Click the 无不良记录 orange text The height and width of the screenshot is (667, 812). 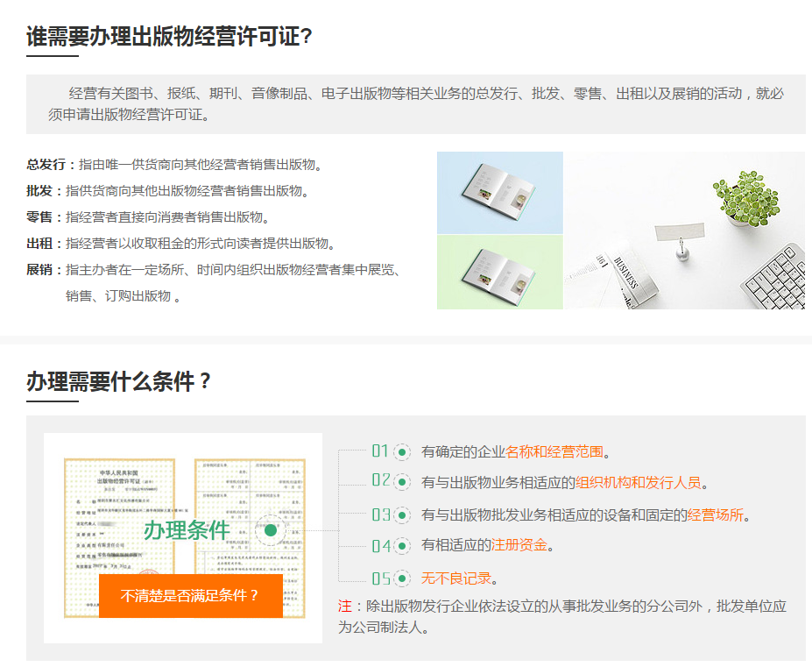click(455, 578)
